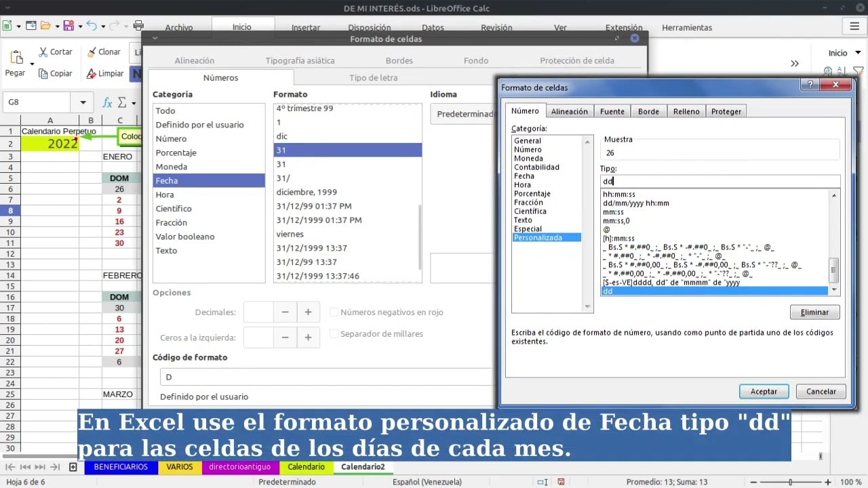This screenshot has width=868, height=488.
Task: Open the function wizard fx icon
Action: click(107, 102)
